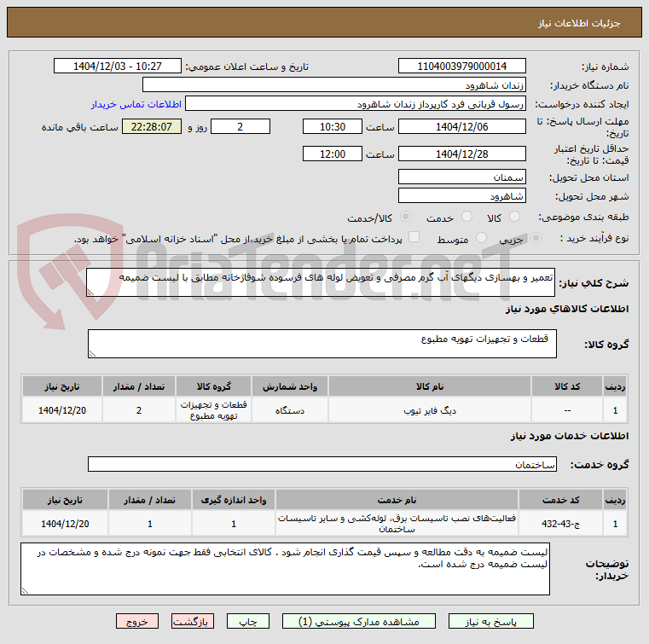
Task: Select the کالا/خدمت radio button
Action: pos(405,217)
